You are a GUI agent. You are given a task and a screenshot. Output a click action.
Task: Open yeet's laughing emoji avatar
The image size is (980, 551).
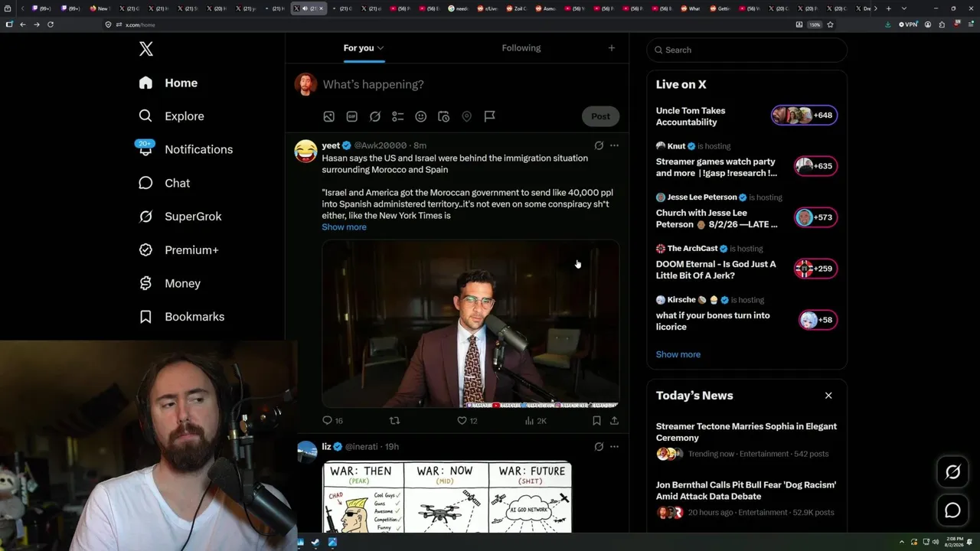(305, 151)
